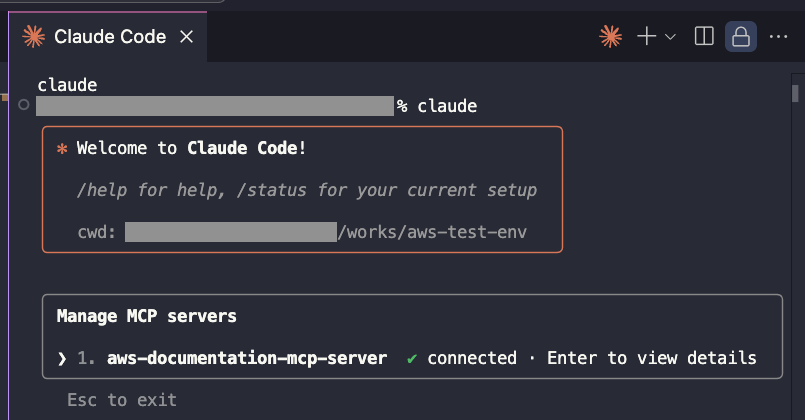Click the split editor layout icon

(x=704, y=36)
